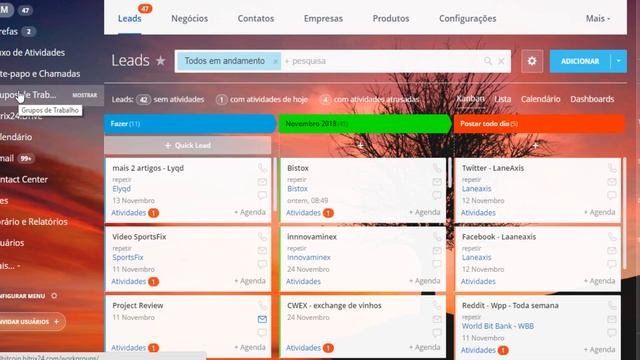The height and width of the screenshot is (360, 640).
Task: Click the favorite star next to Leads title
Action: click(x=161, y=61)
